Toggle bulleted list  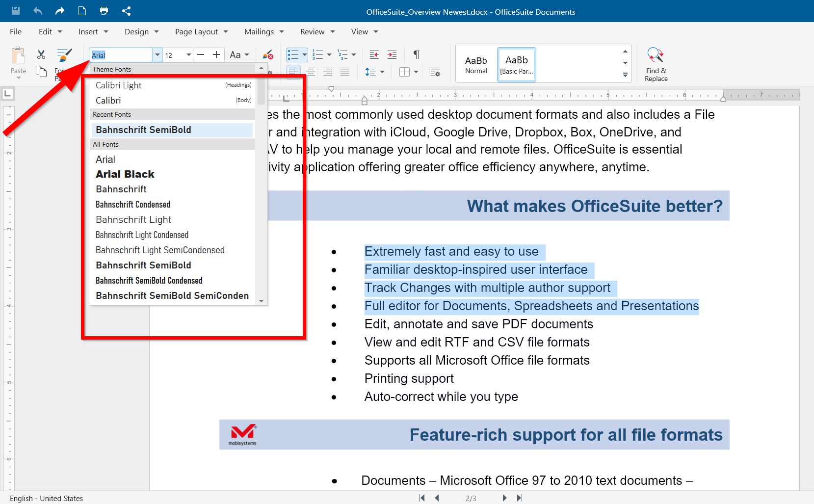coord(293,54)
